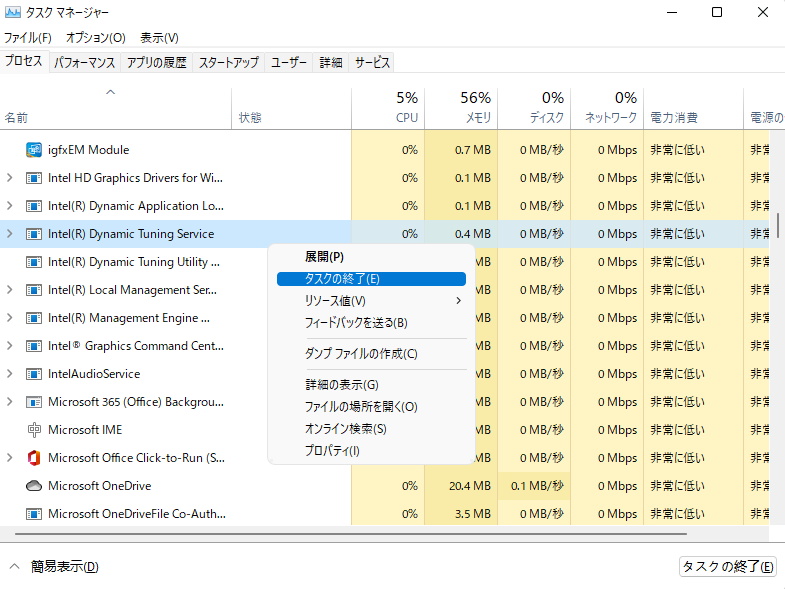Open プロパティ(I) from context menu

coord(371,451)
